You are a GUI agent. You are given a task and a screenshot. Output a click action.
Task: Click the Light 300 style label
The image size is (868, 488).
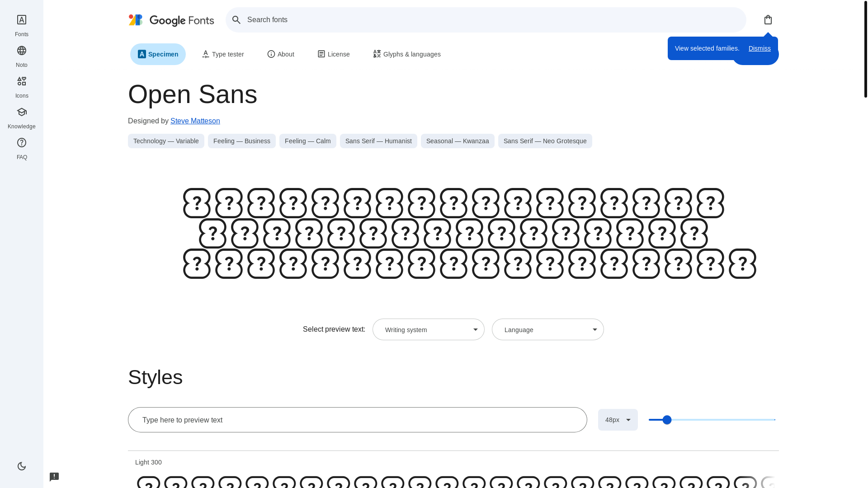[148, 462]
